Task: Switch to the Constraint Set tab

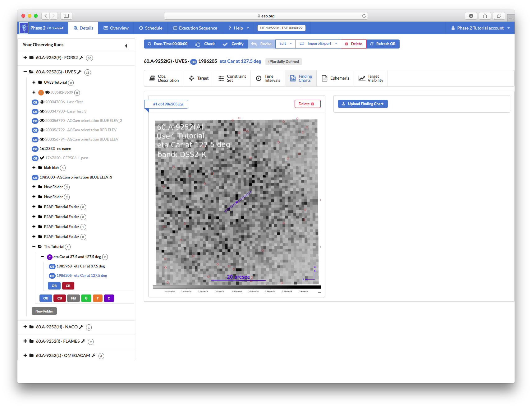Action: coord(232,78)
